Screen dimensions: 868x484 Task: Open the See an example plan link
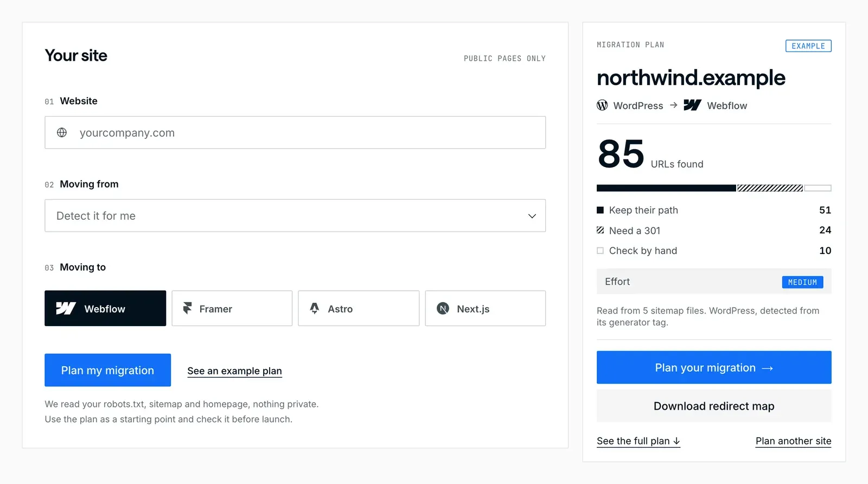234,371
